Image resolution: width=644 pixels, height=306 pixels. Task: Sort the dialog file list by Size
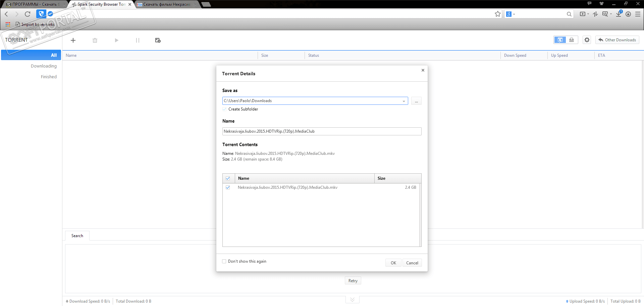coord(398,178)
